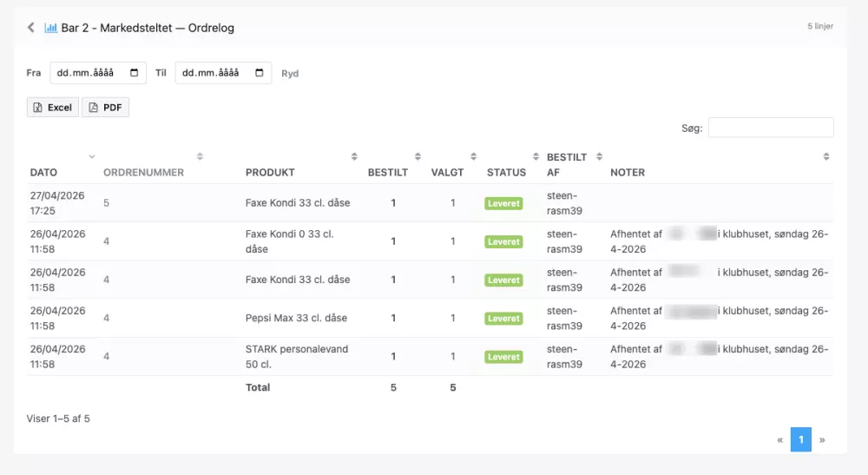Select page 1 in pagination
This screenshot has height=475, width=868.
click(801, 439)
